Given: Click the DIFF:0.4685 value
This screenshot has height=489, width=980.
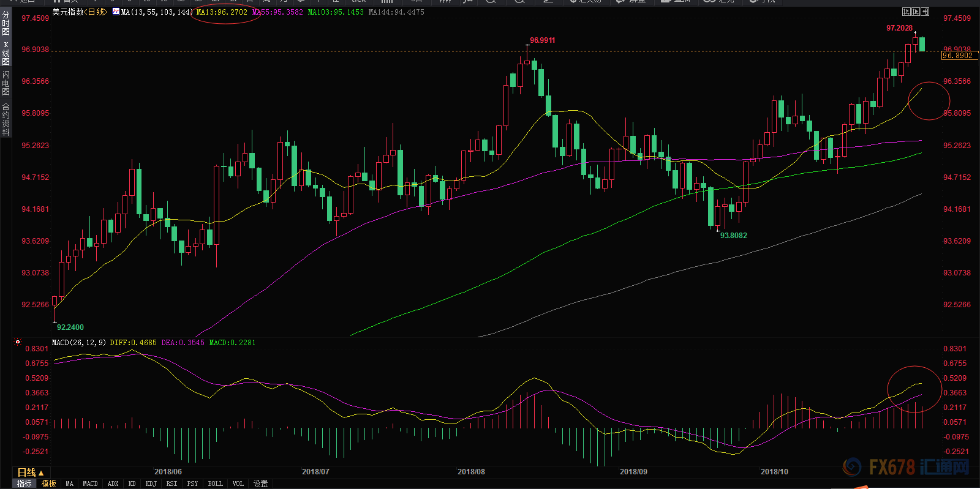Looking at the screenshot, I should click(134, 343).
